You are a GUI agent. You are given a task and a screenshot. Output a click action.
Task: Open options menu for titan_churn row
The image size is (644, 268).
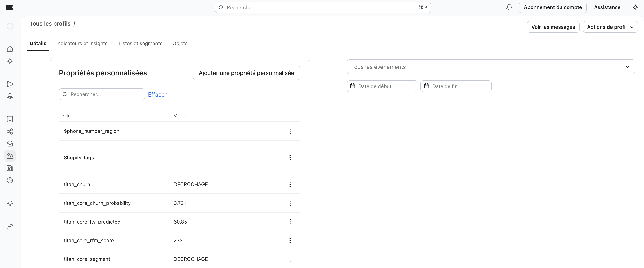[290, 184]
